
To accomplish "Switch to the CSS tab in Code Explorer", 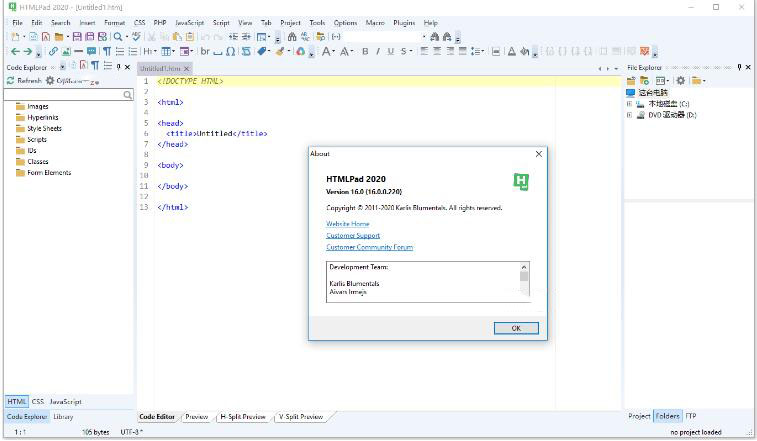I will (x=38, y=401).
